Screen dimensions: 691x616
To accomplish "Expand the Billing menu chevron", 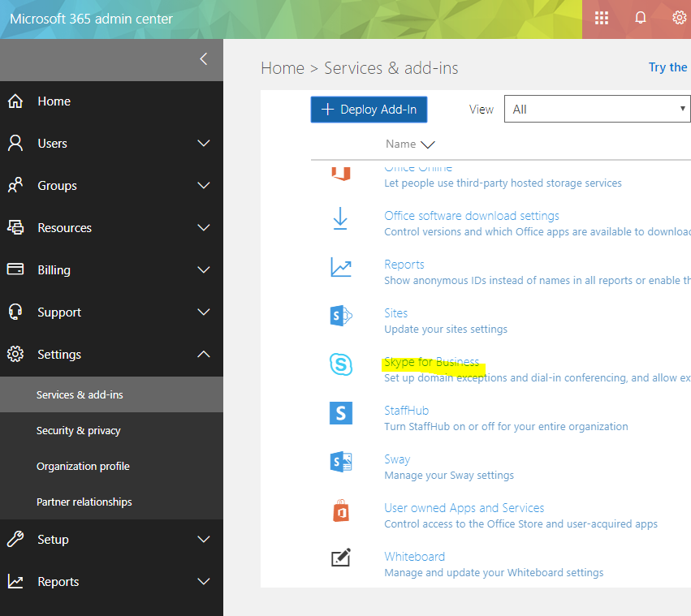I will tap(204, 269).
